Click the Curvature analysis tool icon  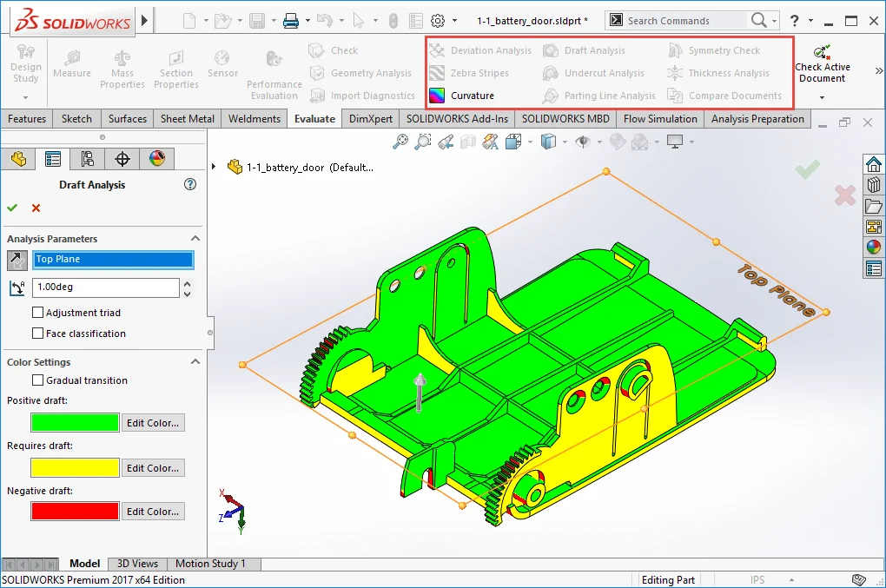pos(436,96)
